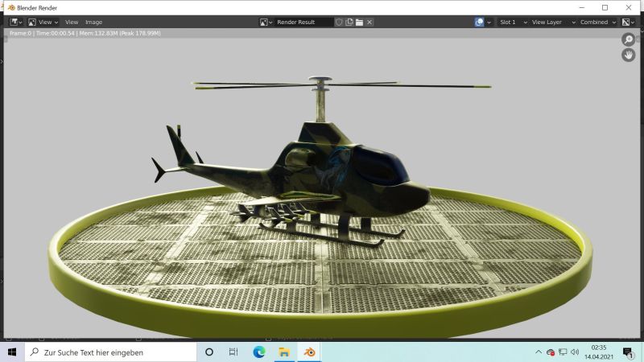Open the clock showing 02:35

(x=599, y=352)
